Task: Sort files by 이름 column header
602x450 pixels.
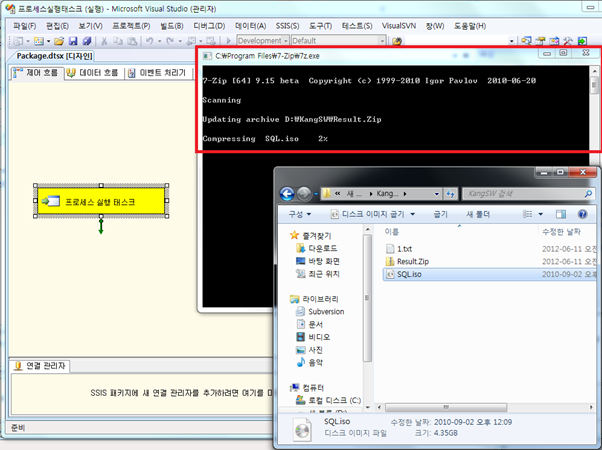Action: click(460, 232)
